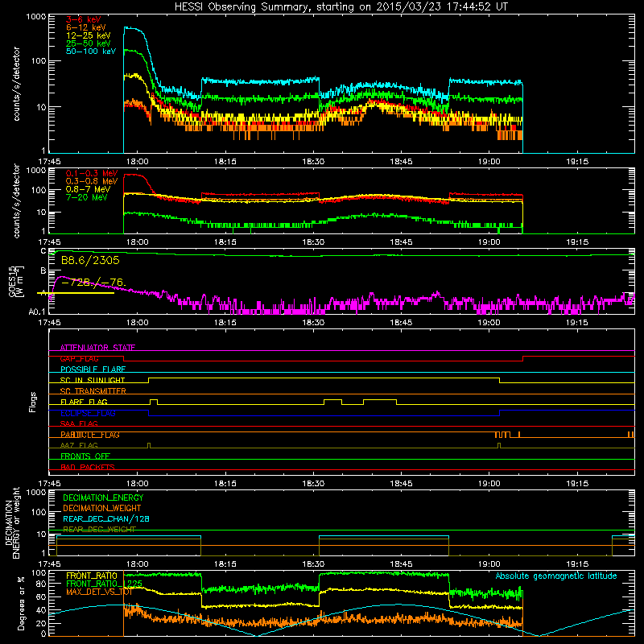Select the PARTICLE_FLAG label
The width and height of the screenshot is (644, 644).
(x=90, y=435)
